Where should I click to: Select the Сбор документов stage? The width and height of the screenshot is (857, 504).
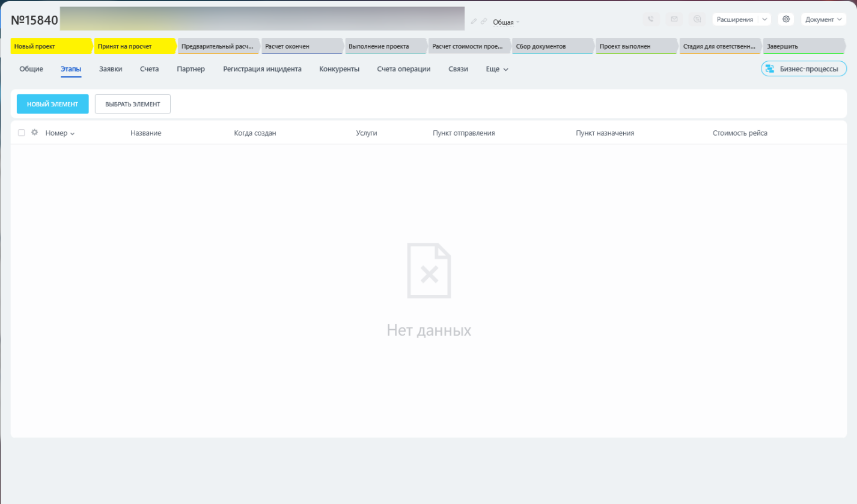[553, 46]
